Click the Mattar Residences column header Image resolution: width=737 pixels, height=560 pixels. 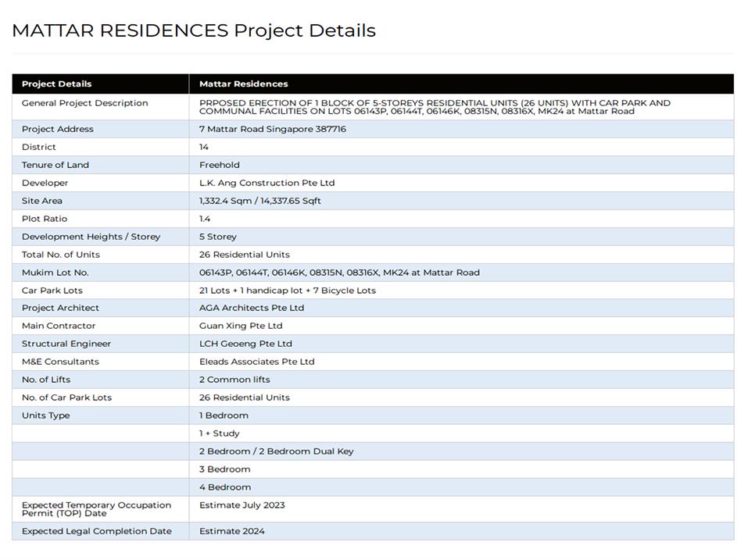click(243, 84)
